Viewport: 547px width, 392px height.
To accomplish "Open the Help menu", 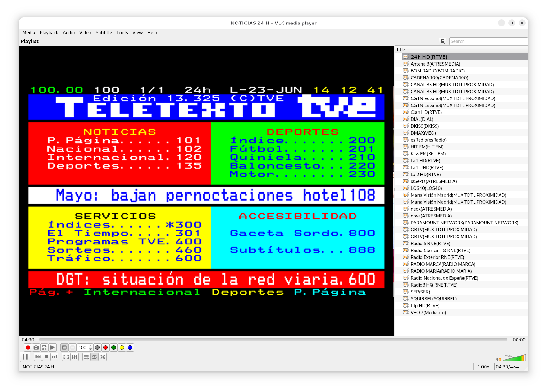I will 152,33.
